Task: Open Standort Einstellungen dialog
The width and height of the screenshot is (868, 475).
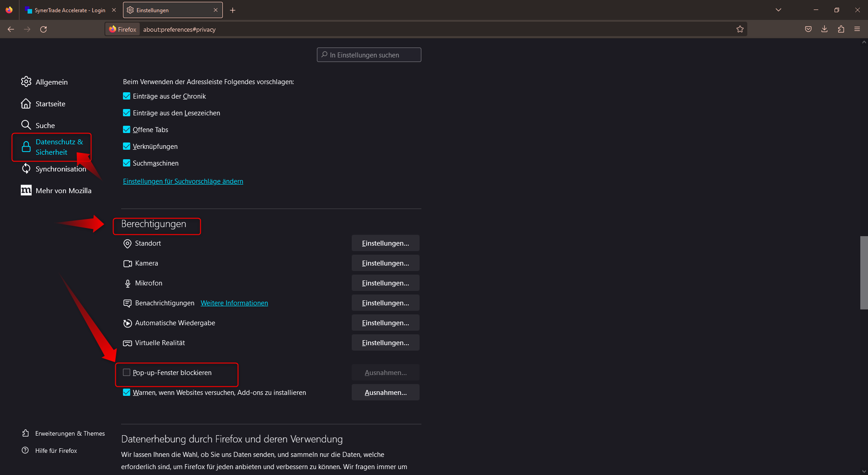Action: click(385, 243)
